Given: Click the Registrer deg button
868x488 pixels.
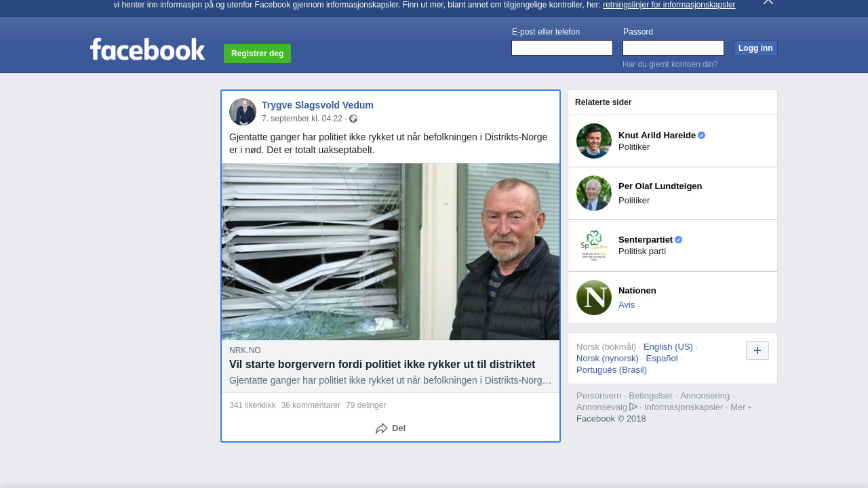Looking at the screenshot, I should (258, 54).
